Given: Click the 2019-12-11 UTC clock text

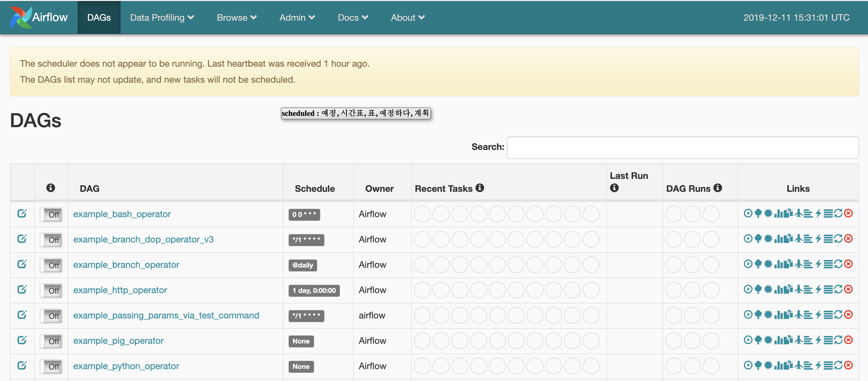Looking at the screenshot, I should (x=796, y=18).
